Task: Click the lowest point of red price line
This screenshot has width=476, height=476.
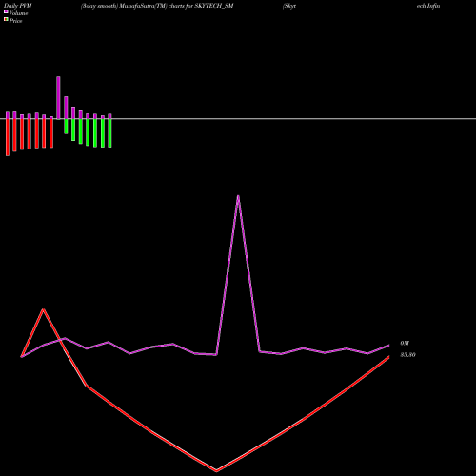Action: pos(216,470)
